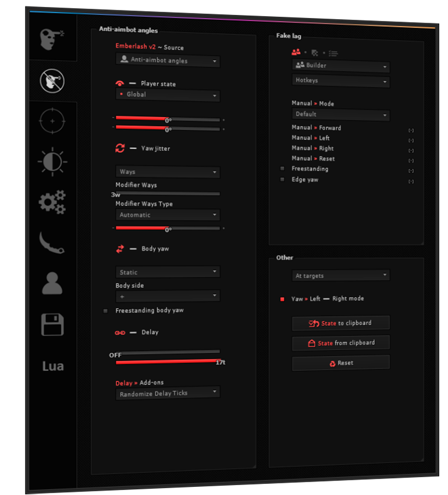Expand the At targets dropdown
This screenshot has height=495, width=448.
point(340,275)
